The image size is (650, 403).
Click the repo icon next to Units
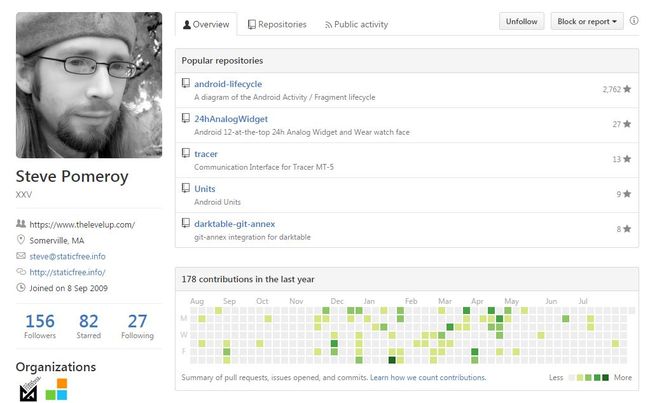pos(186,188)
